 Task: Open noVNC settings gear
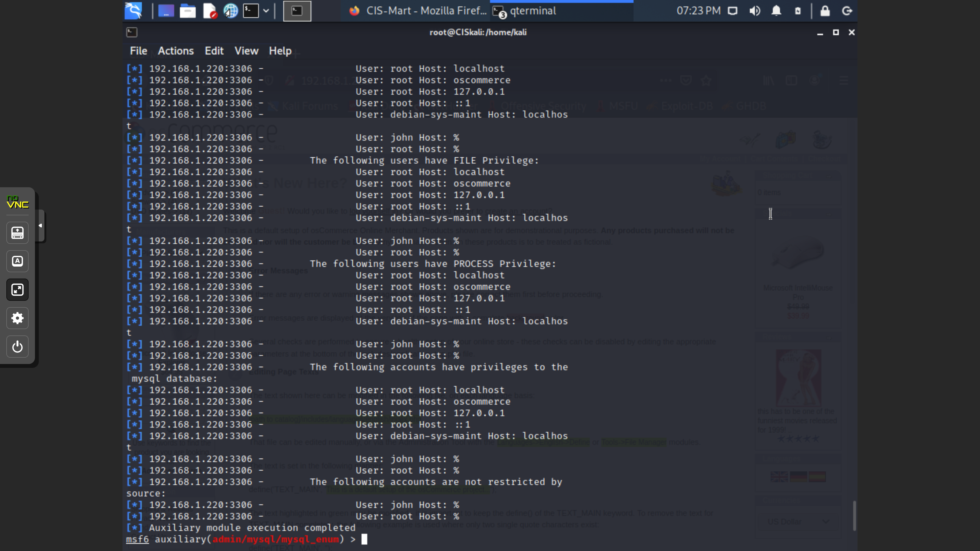click(x=18, y=318)
